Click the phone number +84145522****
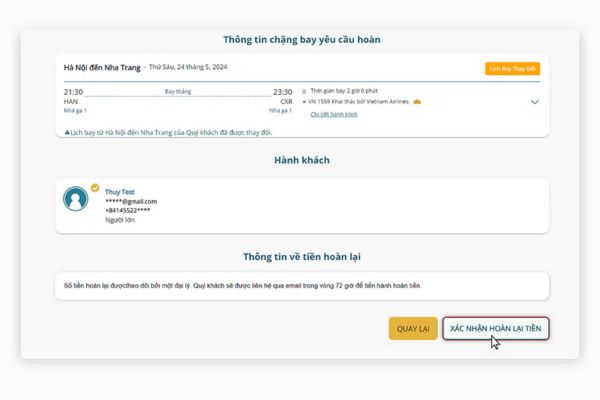The height and width of the screenshot is (400, 600). coord(128,211)
